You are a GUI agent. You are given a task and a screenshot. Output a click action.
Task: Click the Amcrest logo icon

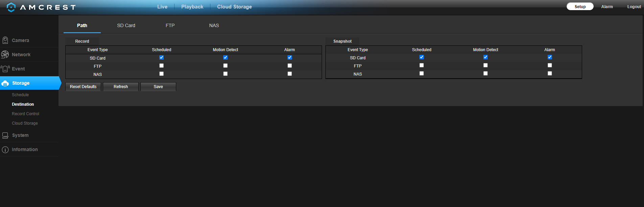(x=11, y=7)
